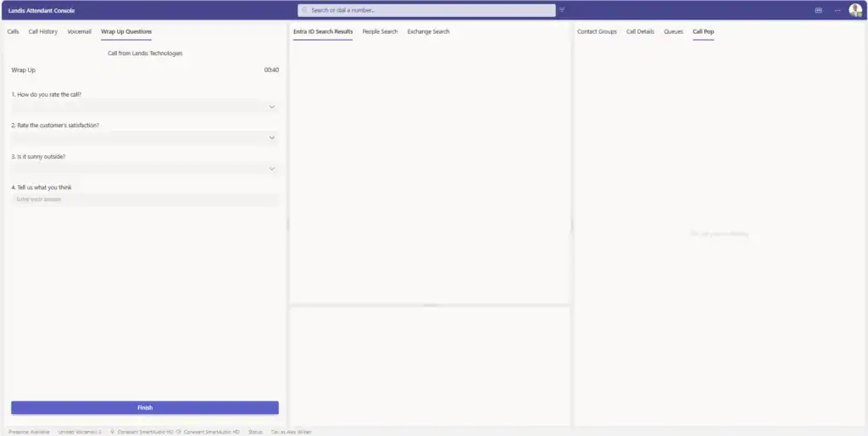Click the user profile avatar
868x436 pixels.
point(855,10)
